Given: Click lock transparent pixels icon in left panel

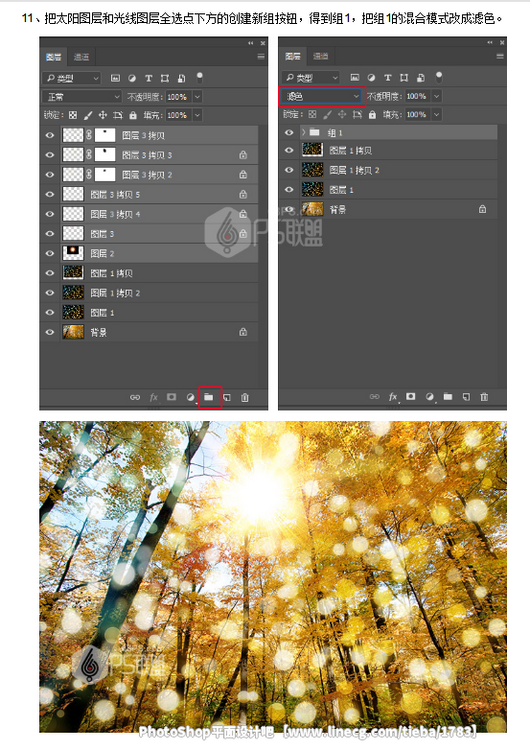Looking at the screenshot, I should [73, 115].
